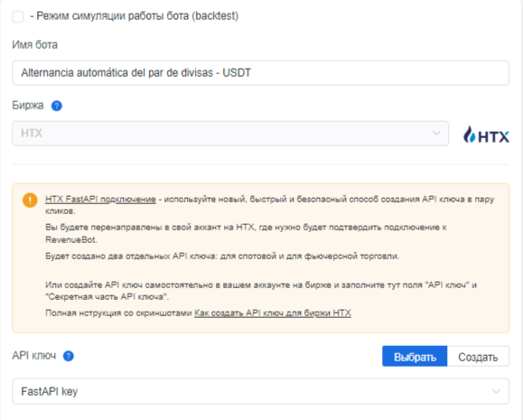
Task: Focus the bot name input field
Action: tap(260, 73)
